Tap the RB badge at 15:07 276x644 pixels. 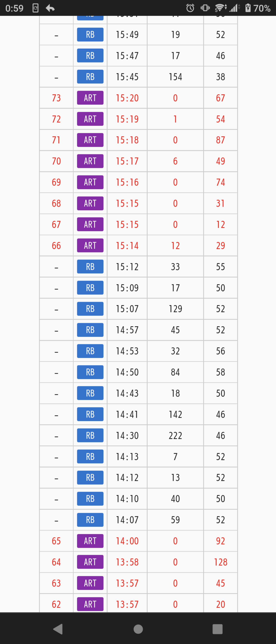point(90,309)
